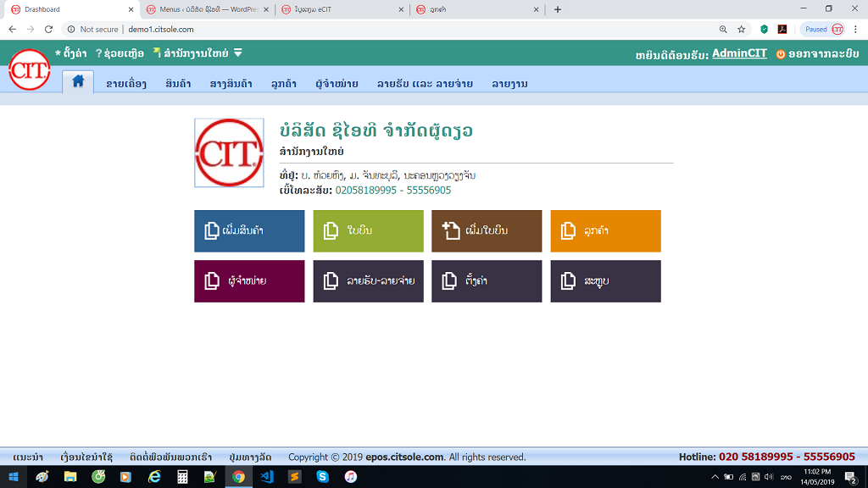Bookmark this page with the star icon
The height and width of the screenshot is (488, 868).
tap(741, 30)
